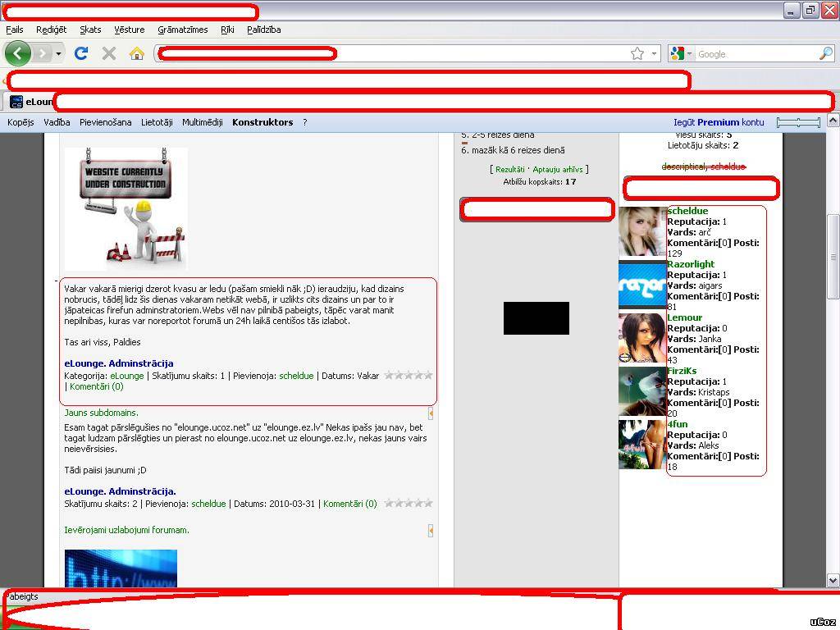Open the Kopējs admin bar menu
Viewport: 840px width, 630px height.
pos(21,122)
